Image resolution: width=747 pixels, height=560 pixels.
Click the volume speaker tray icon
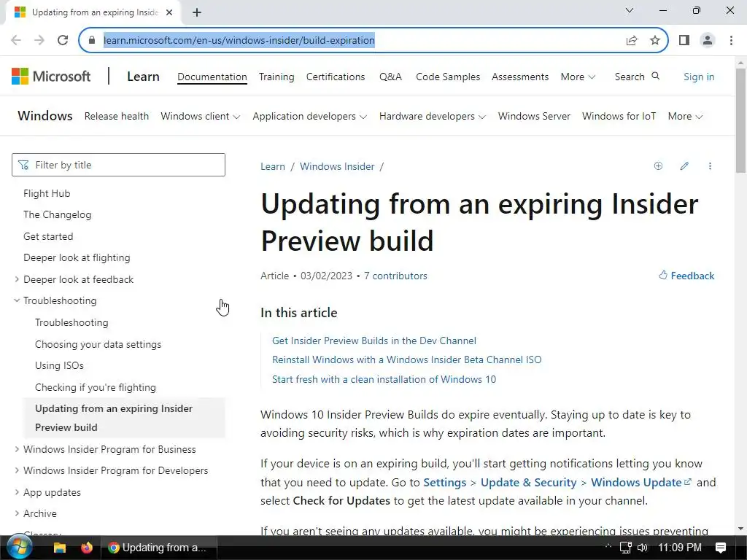(643, 548)
